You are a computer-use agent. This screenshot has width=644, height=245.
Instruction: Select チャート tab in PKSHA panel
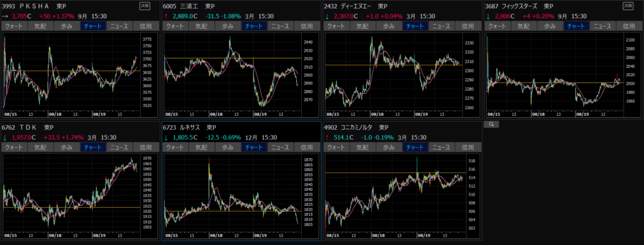coord(93,26)
